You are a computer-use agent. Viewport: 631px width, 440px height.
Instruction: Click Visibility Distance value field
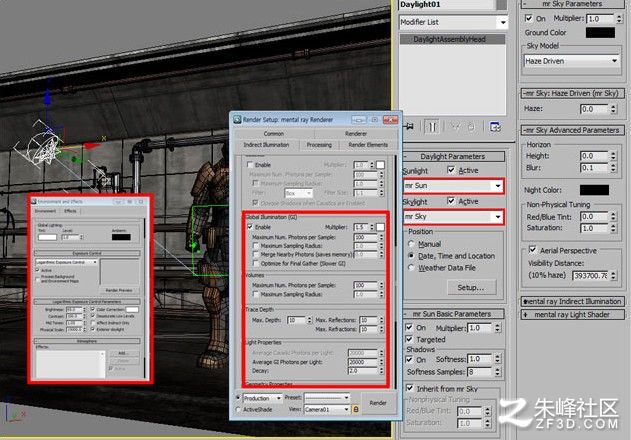[590, 276]
